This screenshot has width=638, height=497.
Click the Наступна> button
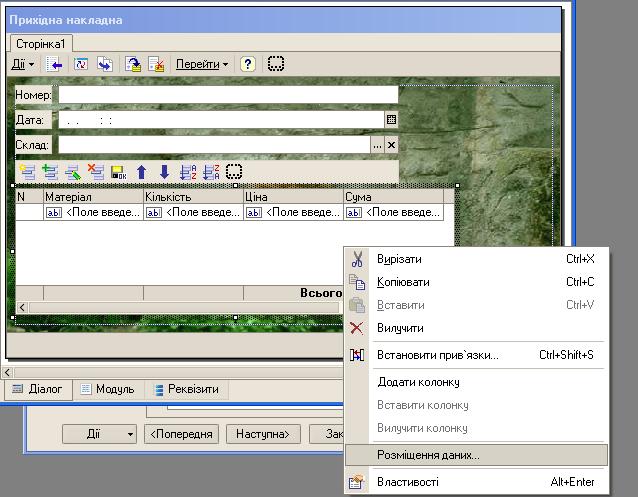[263, 434]
